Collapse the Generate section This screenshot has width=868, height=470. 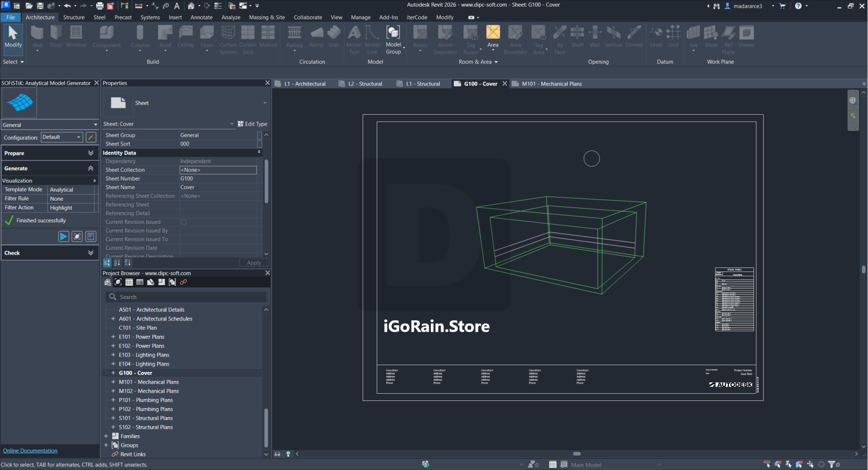[50, 168]
